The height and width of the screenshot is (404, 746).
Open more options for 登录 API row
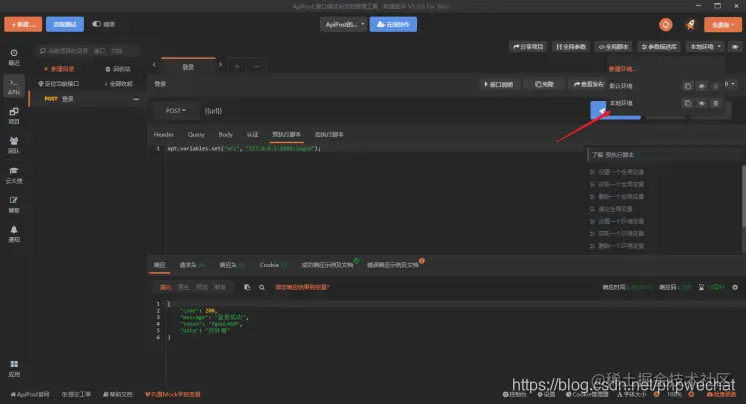pyautogui.click(x=136, y=99)
